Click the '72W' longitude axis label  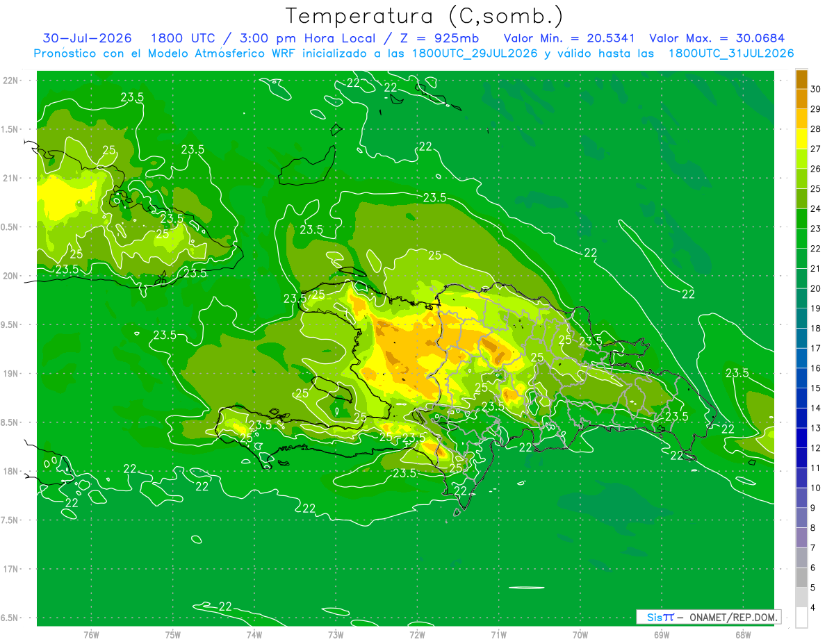point(417,634)
